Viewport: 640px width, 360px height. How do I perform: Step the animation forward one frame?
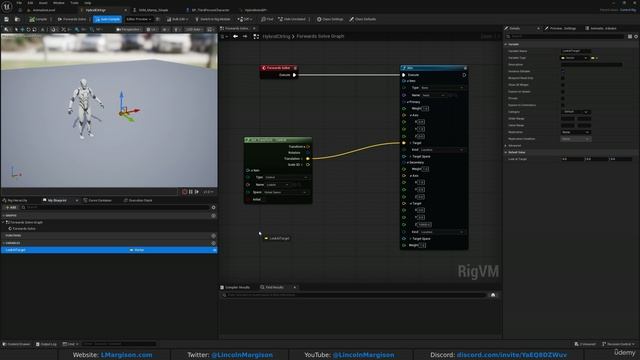pos(197,191)
